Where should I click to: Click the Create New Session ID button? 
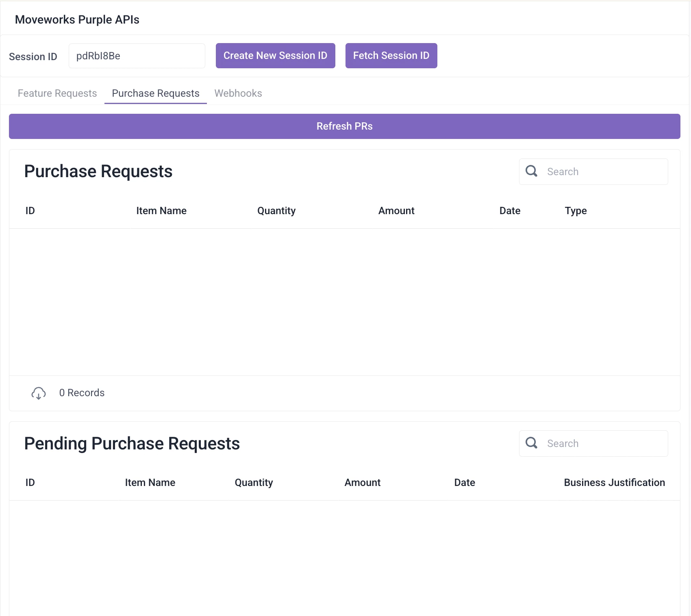click(276, 56)
